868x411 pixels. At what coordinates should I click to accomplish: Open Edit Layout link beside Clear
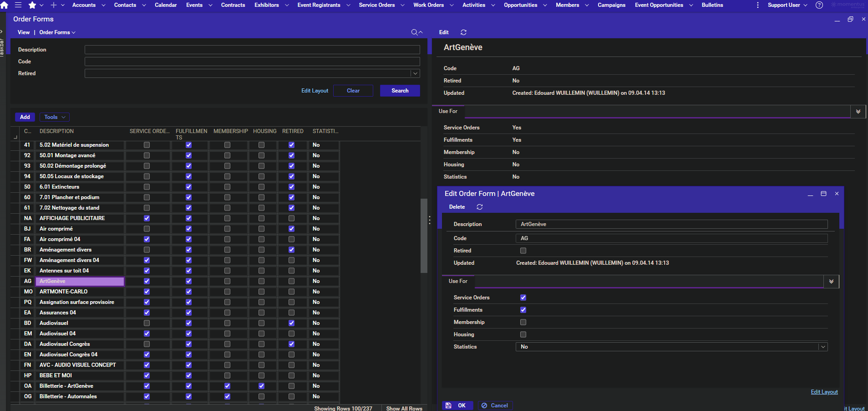[x=315, y=91]
